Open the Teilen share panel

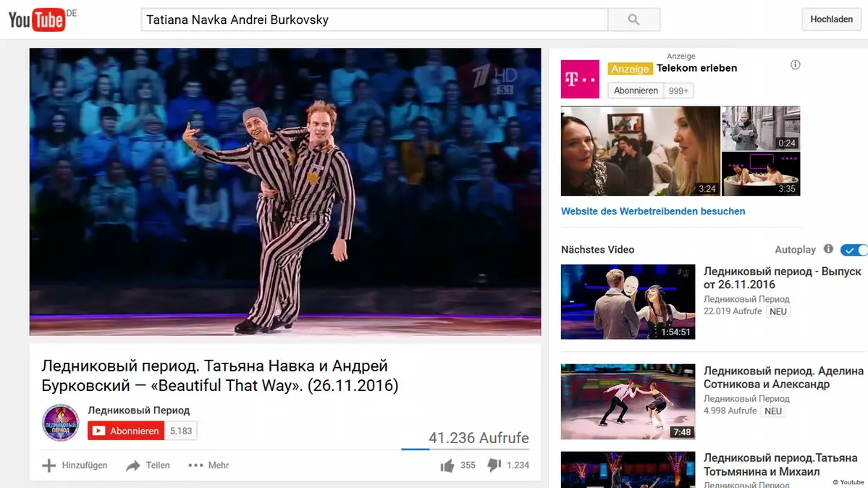[x=148, y=466]
